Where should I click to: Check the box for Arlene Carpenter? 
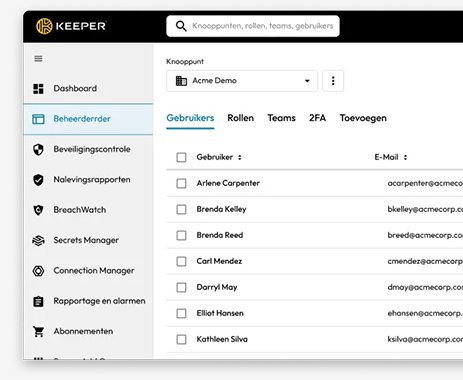[181, 183]
